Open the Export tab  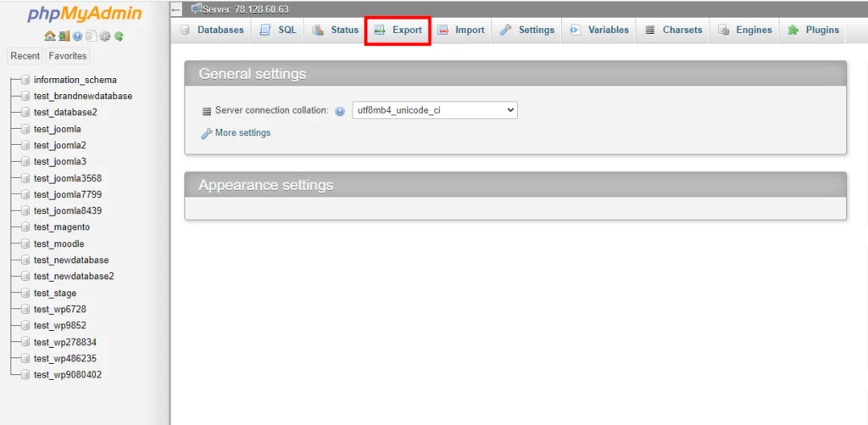[x=398, y=30]
